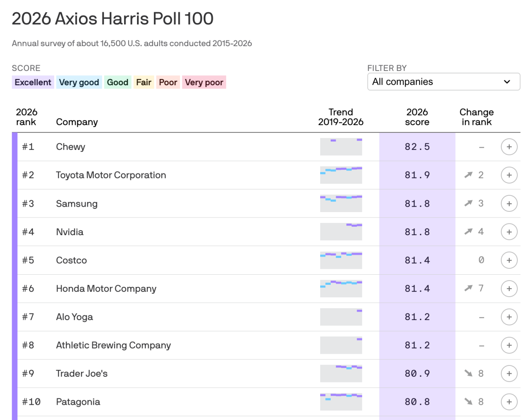Click the Costco company name
This screenshot has height=420, width=532.
click(71, 260)
